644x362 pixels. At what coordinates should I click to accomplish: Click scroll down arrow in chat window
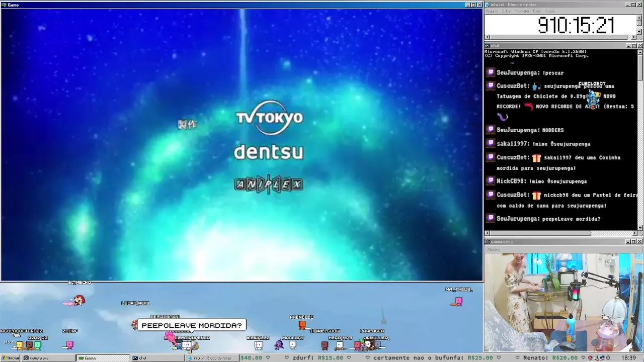640,228
